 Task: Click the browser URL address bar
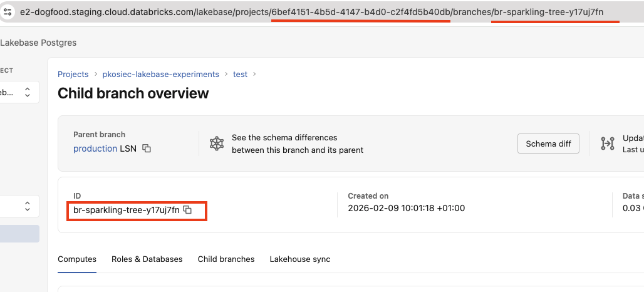313,12
